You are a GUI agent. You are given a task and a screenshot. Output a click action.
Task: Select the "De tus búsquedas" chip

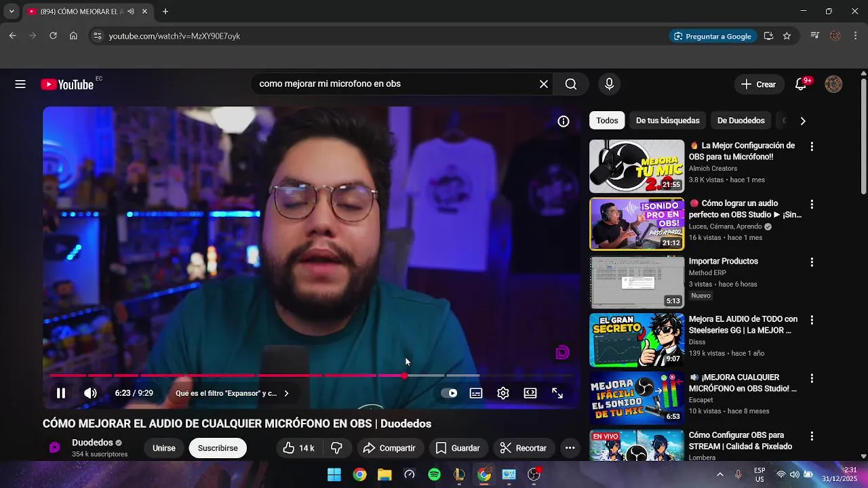[x=668, y=121]
